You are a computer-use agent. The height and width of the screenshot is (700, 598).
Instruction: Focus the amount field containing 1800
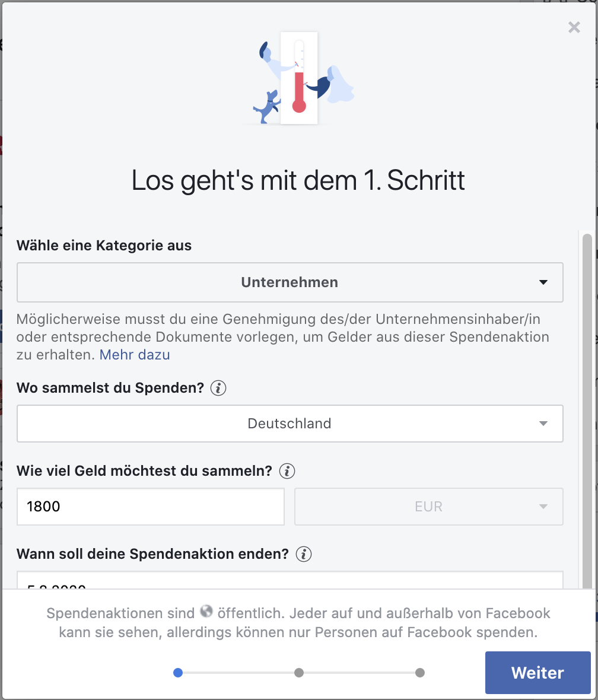151,507
